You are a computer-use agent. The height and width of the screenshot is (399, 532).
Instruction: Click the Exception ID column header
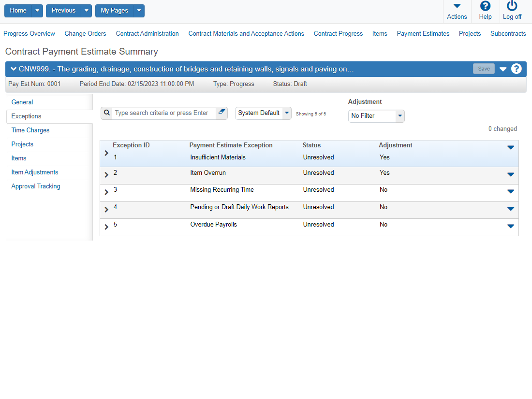pos(131,145)
